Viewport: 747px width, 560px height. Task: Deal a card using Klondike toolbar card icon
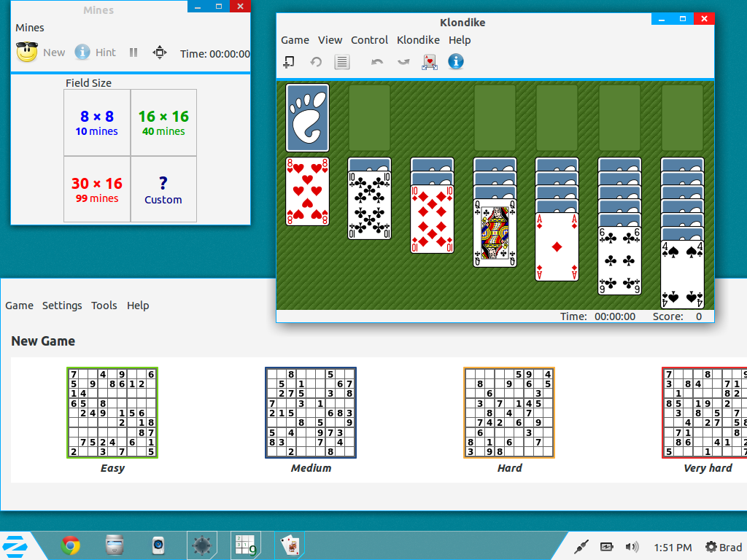coord(430,62)
